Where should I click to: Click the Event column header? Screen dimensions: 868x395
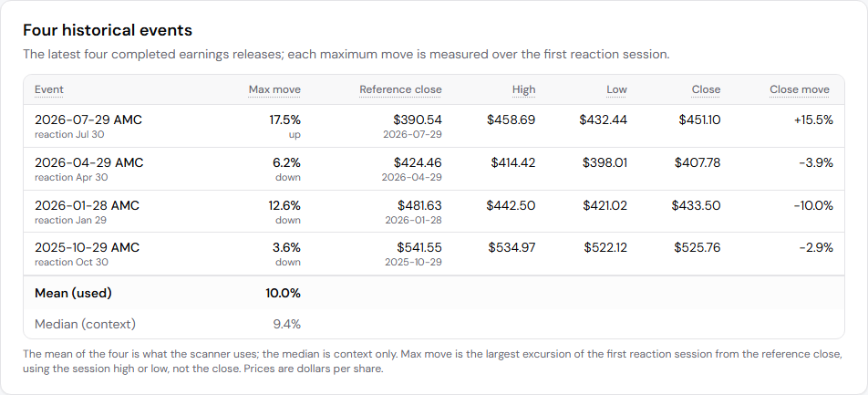click(x=49, y=89)
